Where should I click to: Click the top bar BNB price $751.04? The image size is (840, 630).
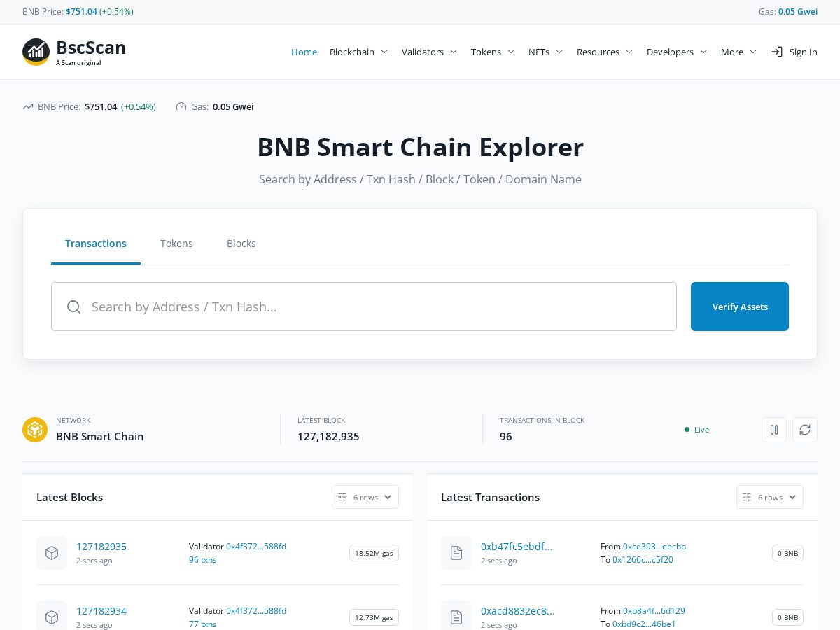pos(81,12)
